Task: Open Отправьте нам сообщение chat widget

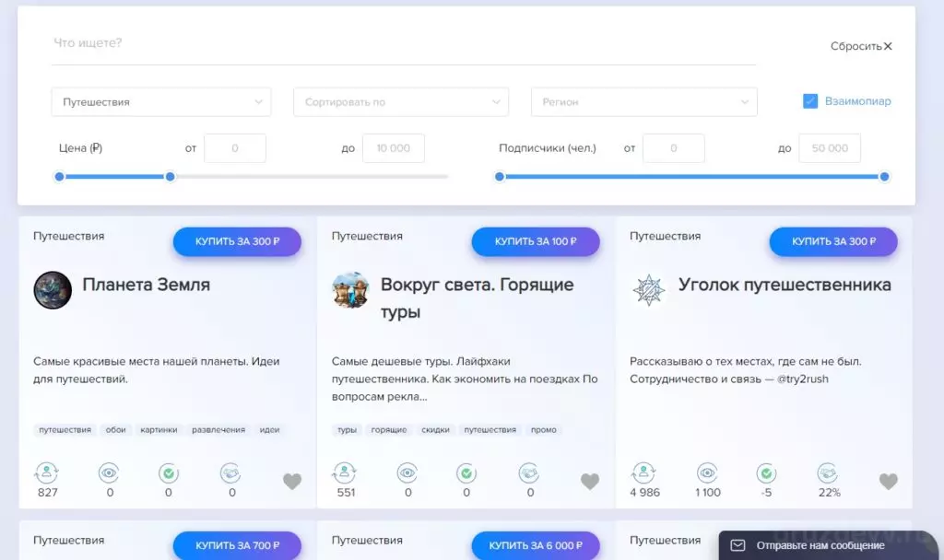Action: click(830, 545)
